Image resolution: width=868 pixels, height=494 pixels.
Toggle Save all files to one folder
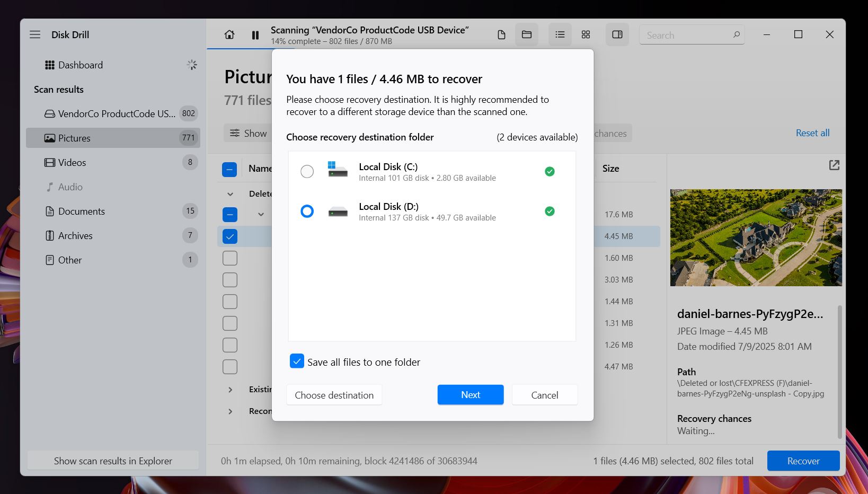click(x=297, y=361)
